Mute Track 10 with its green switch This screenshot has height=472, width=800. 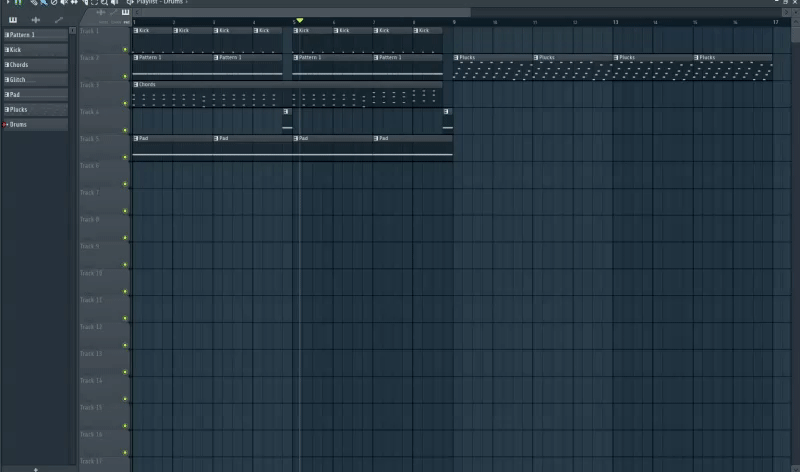point(125,292)
